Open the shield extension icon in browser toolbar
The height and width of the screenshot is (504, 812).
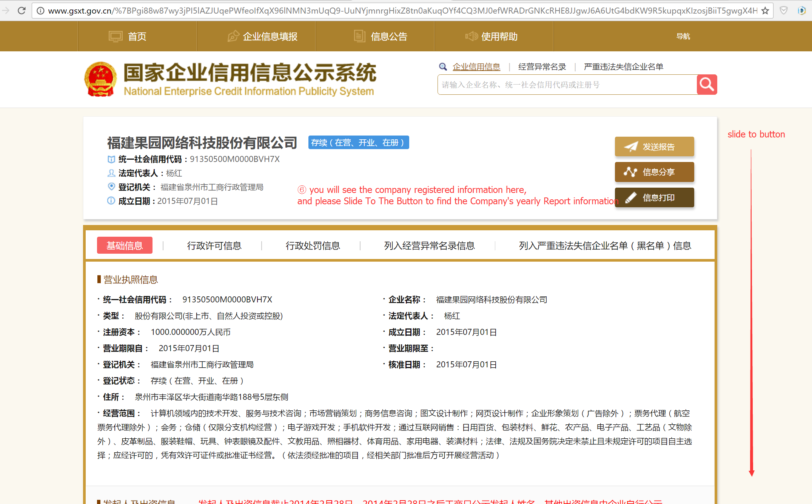pyautogui.click(x=784, y=11)
